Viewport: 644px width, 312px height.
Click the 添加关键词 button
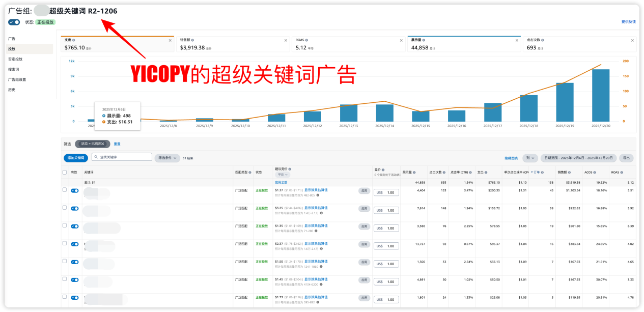[76, 158]
